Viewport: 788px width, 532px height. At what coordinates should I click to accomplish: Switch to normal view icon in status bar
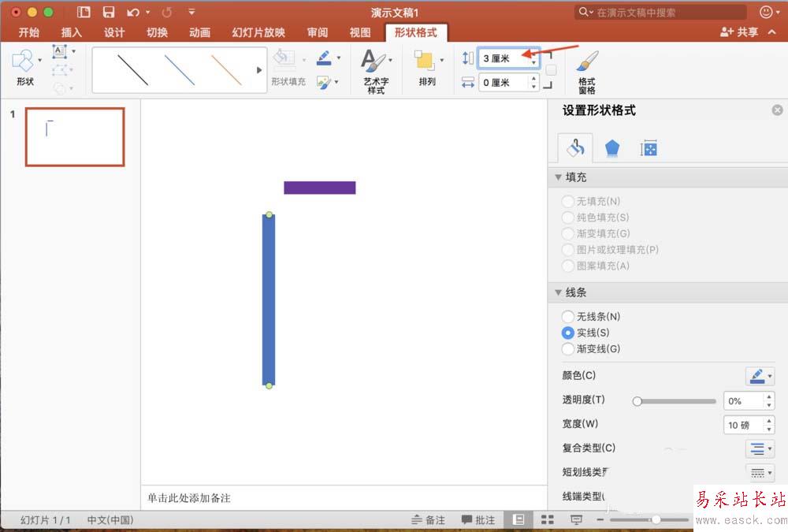pos(519,519)
